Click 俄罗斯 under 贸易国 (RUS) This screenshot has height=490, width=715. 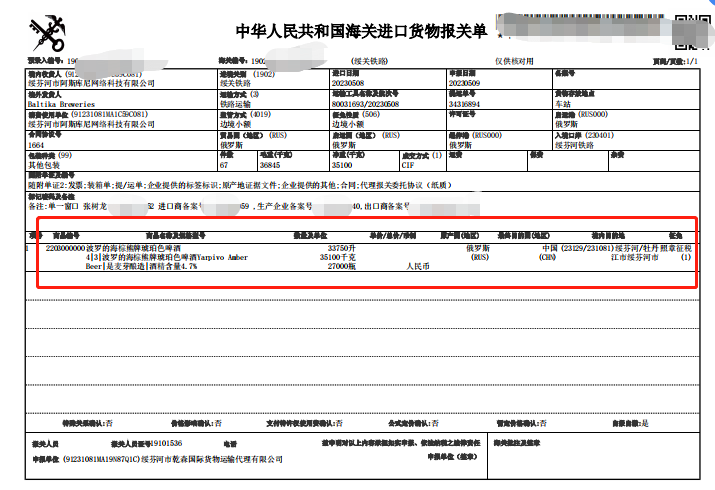(231, 145)
